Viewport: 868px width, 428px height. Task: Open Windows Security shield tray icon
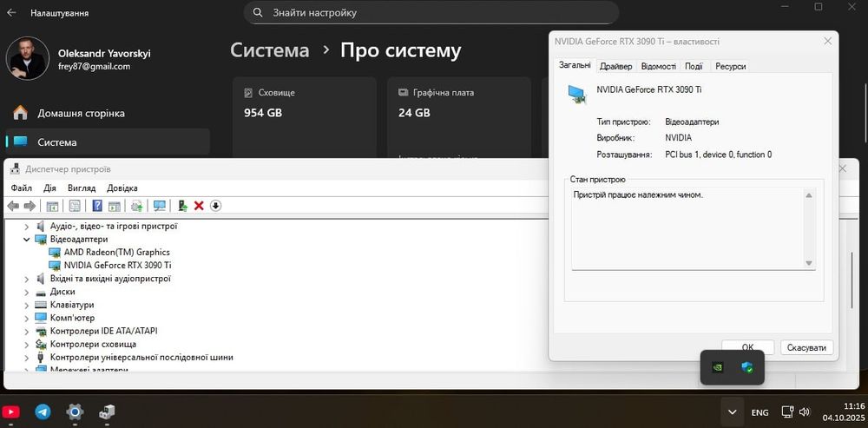pyautogui.click(x=746, y=366)
